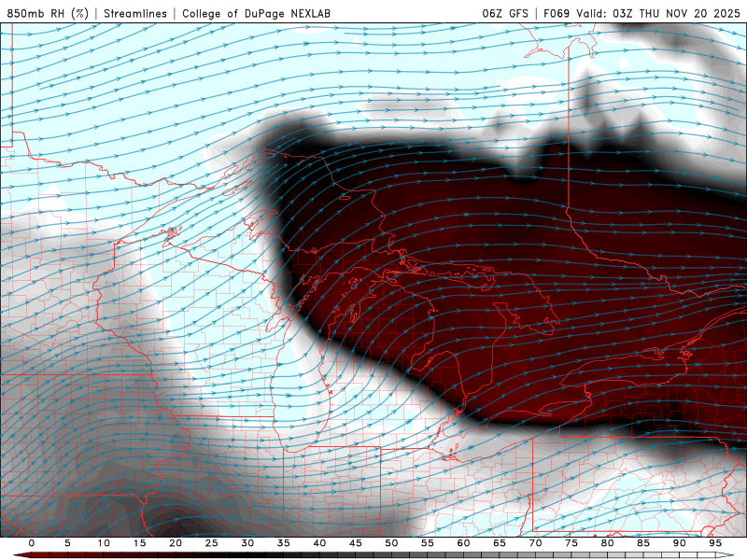Click the '95' colorbar scale label
This screenshot has width=747, height=560.
coord(715,543)
